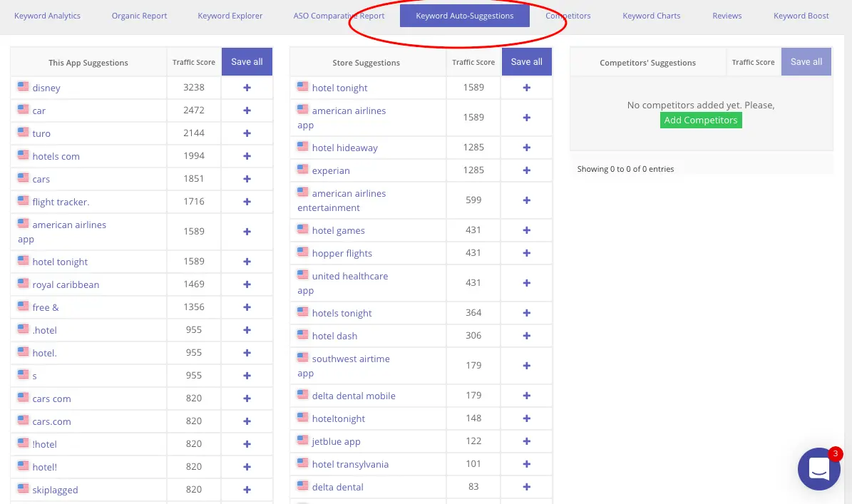Select traffic score 3238 cell
852x504 pixels.
coord(193,88)
